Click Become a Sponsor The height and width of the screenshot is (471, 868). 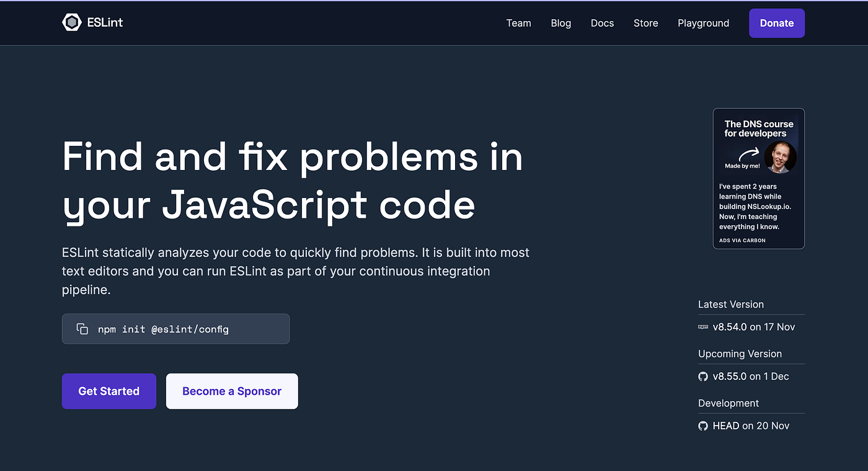pyautogui.click(x=231, y=391)
